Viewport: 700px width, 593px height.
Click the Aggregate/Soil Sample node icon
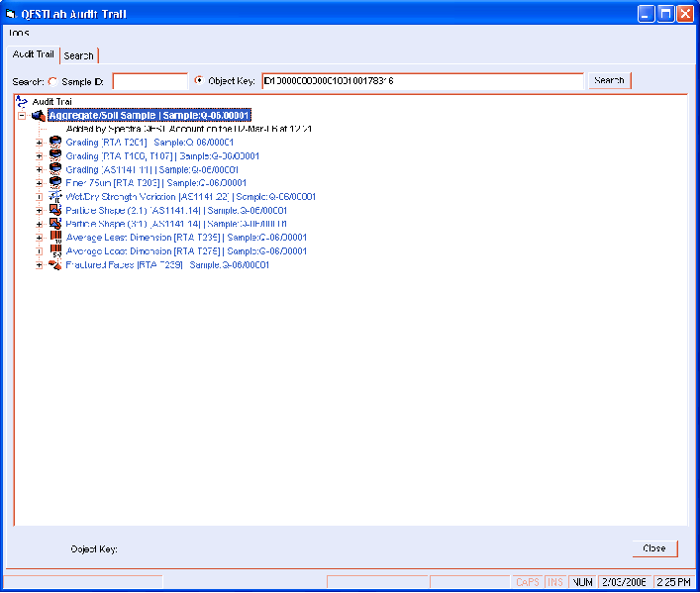pyautogui.click(x=39, y=116)
